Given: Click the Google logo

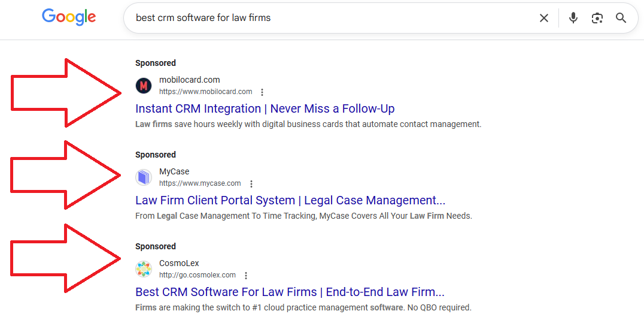Looking at the screenshot, I should click(69, 17).
